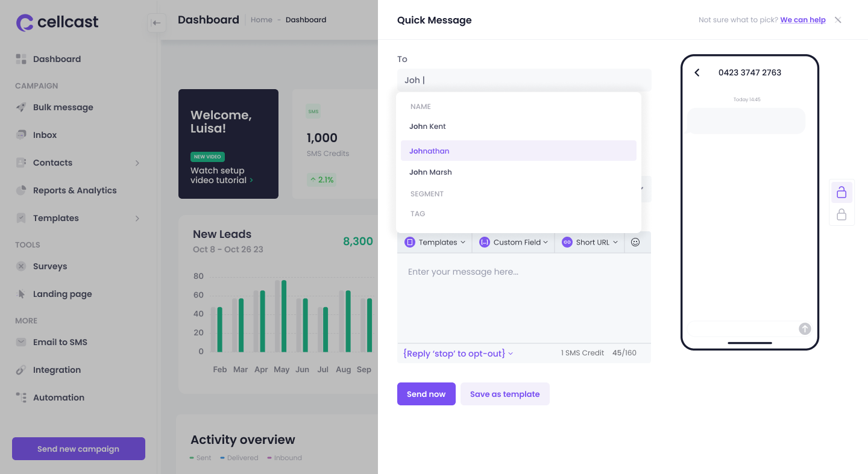This screenshot has height=474, width=868.
Task: Insert an emoji with the smiley icon
Action: pyautogui.click(x=635, y=242)
